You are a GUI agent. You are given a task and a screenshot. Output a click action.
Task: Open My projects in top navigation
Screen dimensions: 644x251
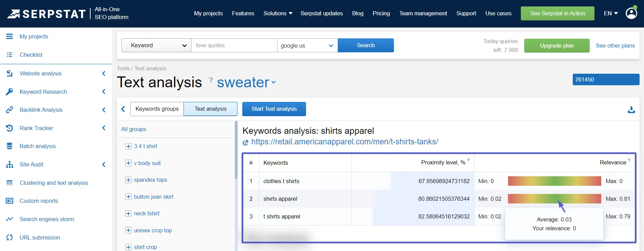(x=208, y=13)
